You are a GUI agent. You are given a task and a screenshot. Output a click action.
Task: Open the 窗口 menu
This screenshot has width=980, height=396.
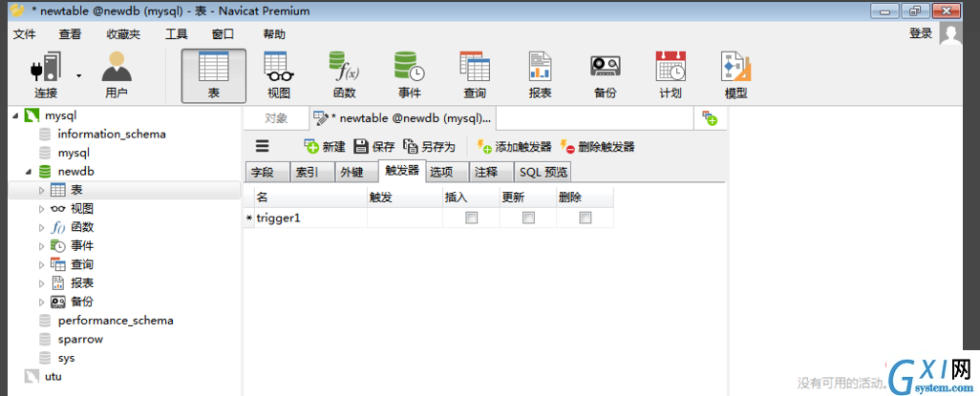pos(224,34)
